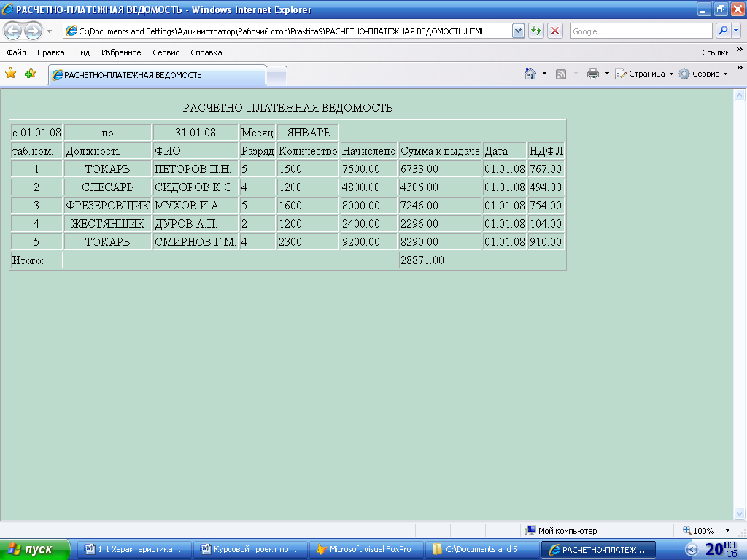Open search provider options dropdown

[735, 31]
